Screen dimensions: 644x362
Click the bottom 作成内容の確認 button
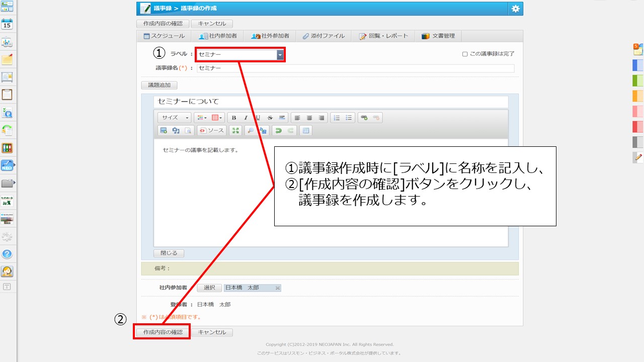coord(163,332)
